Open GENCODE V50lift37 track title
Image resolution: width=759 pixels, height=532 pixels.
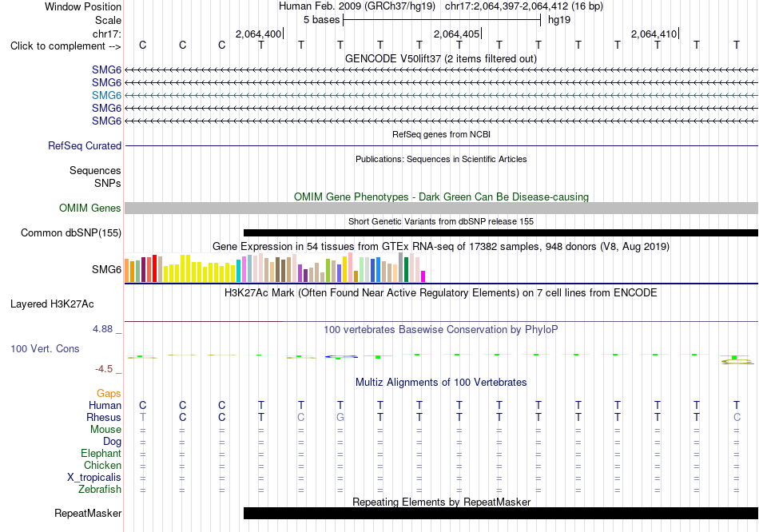click(x=440, y=58)
